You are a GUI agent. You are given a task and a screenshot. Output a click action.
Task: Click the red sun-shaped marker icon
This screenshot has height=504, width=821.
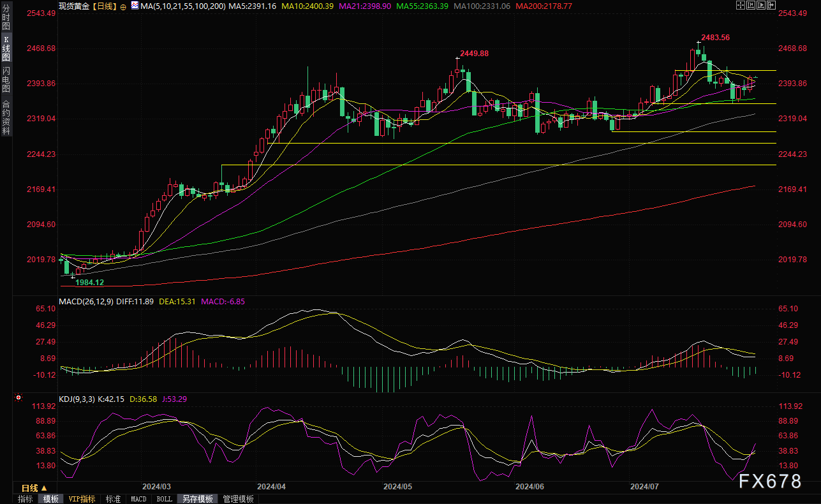click(x=18, y=397)
